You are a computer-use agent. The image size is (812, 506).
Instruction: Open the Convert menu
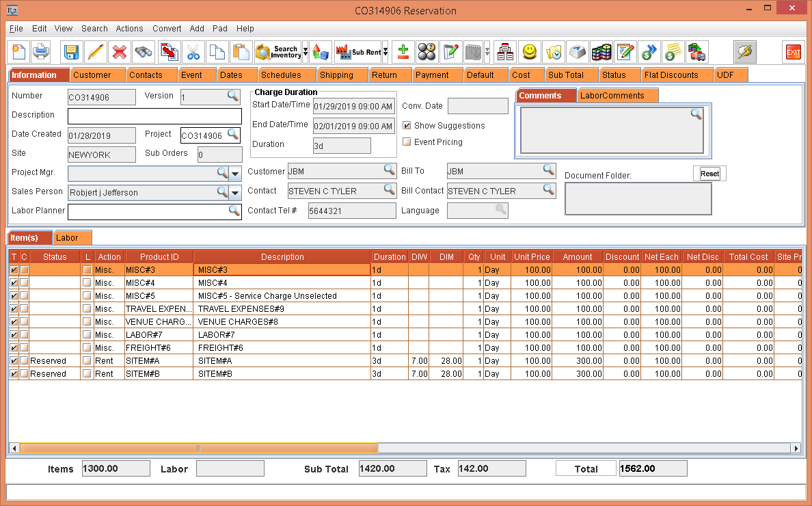point(167,29)
